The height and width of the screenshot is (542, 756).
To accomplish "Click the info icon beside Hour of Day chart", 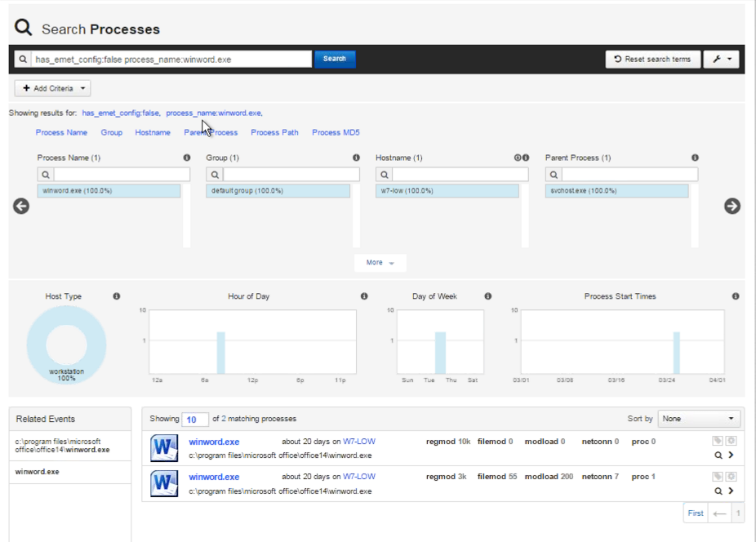I will pyautogui.click(x=364, y=296).
